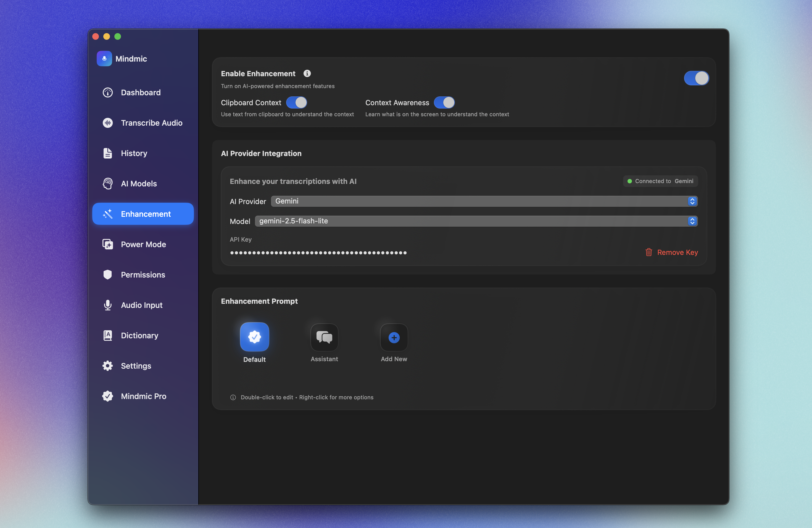Open the AI Provider Gemini dropdown
This screenshot has height=528, width=812.
[x=484, y=201]
